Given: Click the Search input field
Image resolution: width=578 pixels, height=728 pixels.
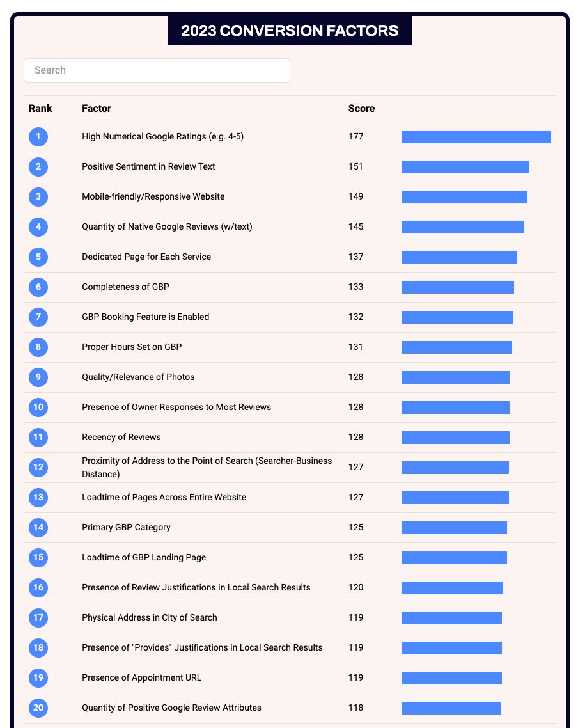Looking at the screenshot, I should click(x=157, y=70).
